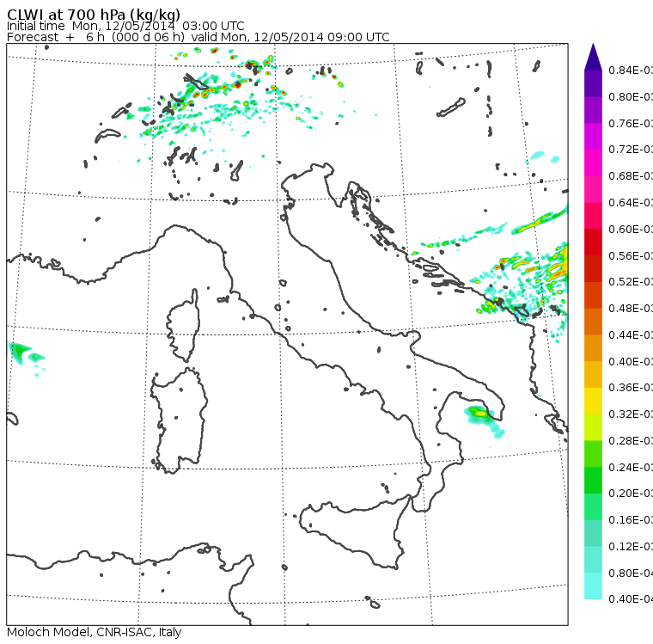Screen dimensions: 653x644
Task: Click the 0.48E-03 color scale label
Action: click(x=630, y=308)
